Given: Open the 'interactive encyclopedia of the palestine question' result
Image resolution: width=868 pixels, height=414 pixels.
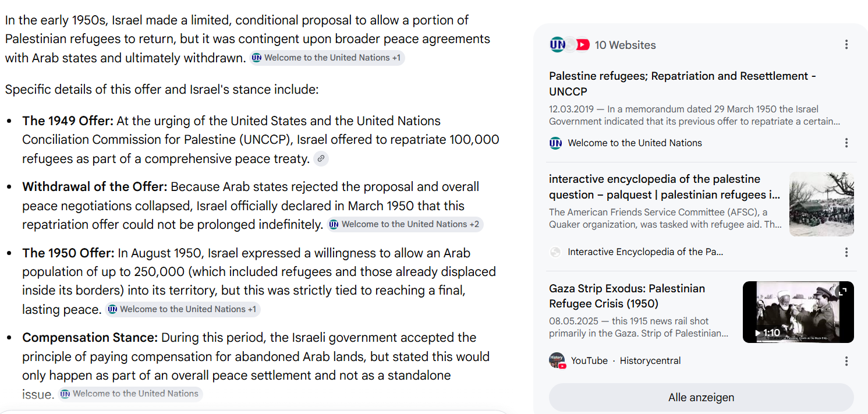Looking at the screenshot, I should tap(664, 187).
